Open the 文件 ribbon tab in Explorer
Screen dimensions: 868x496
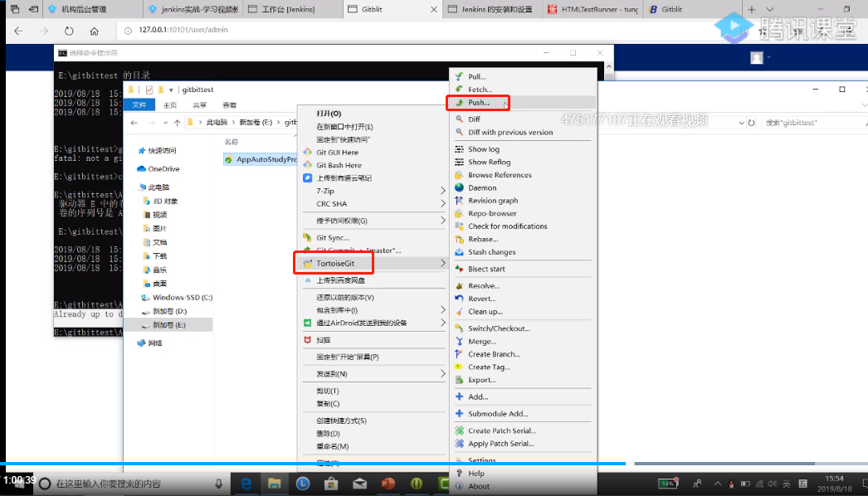tap(139, 105)
